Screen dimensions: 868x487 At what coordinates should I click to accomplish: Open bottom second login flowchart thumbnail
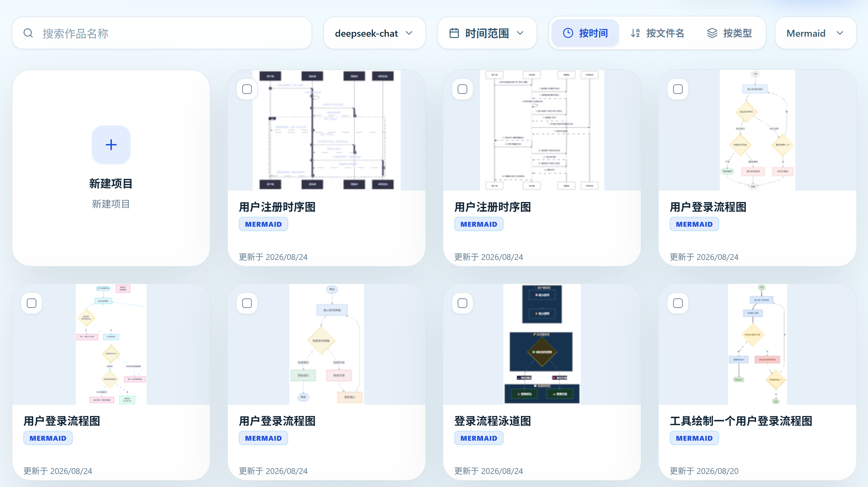327,344
